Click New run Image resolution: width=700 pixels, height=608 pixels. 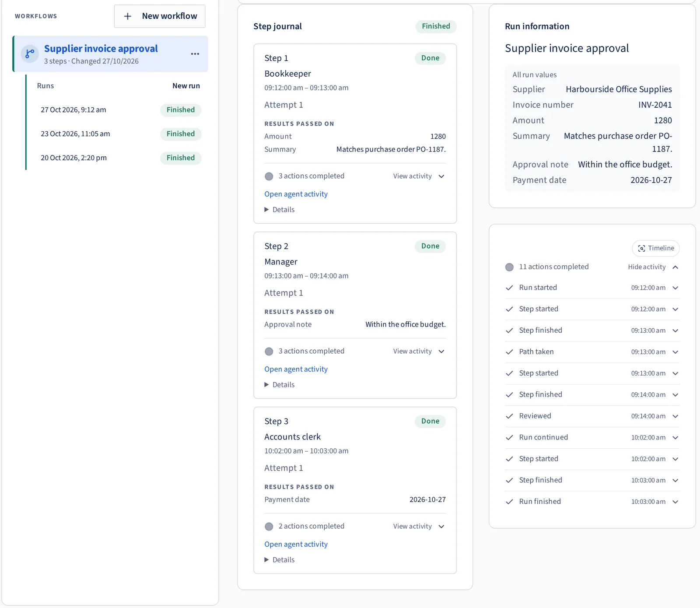[186, 86]
